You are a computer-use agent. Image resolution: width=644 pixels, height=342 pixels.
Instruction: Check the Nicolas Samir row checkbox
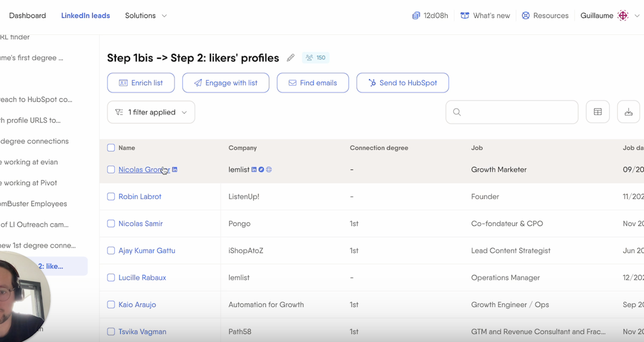pos(111,223)
